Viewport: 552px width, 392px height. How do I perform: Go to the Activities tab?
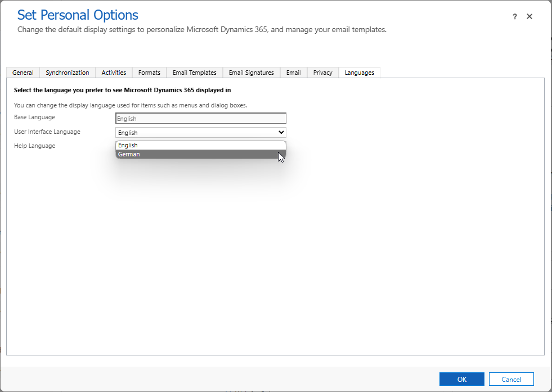coord(114,73)
